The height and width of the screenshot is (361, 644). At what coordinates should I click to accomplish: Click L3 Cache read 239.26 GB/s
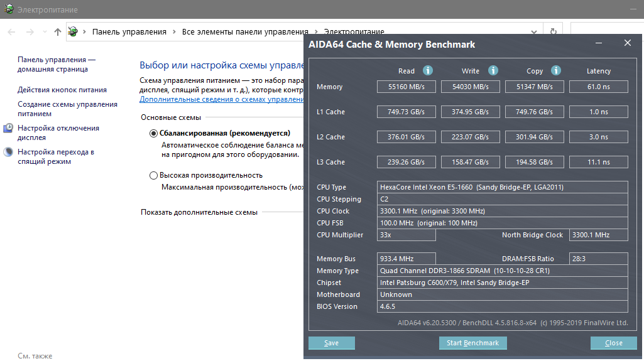click(x=407, y=162)
